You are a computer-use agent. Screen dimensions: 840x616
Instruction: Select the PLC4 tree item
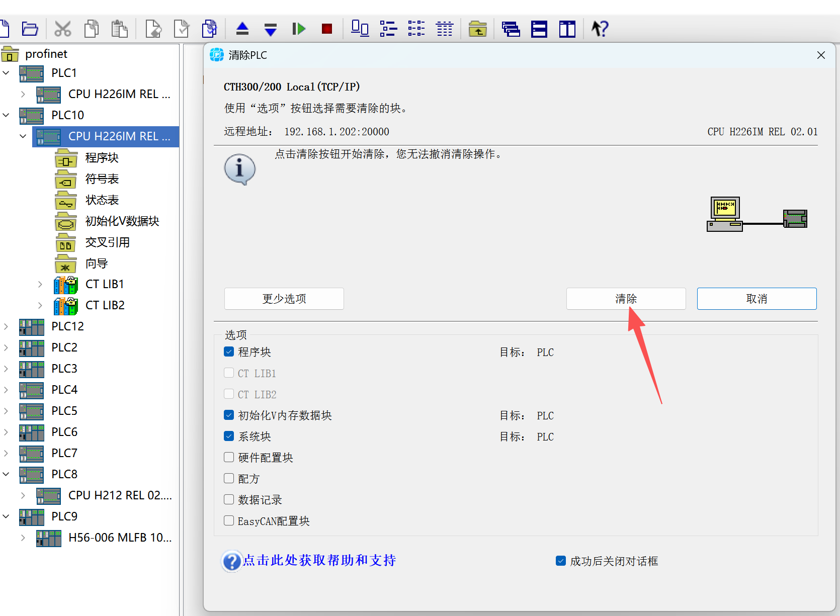64,390
